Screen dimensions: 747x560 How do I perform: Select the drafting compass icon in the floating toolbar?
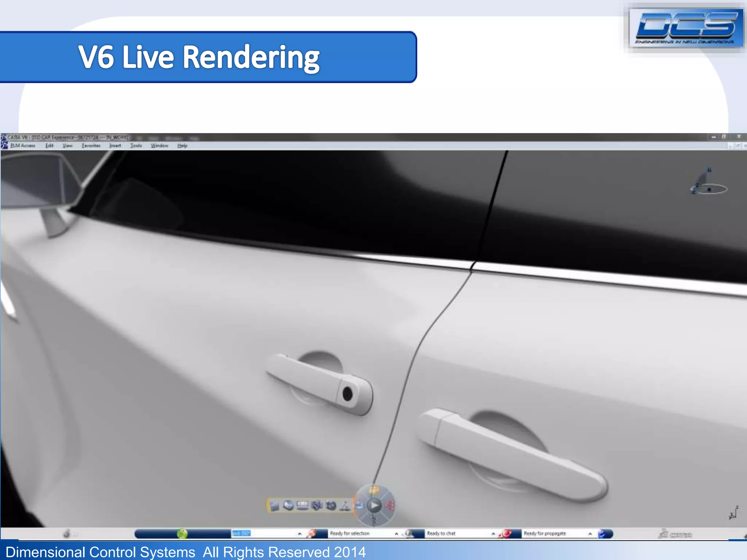tap(345, 506)
